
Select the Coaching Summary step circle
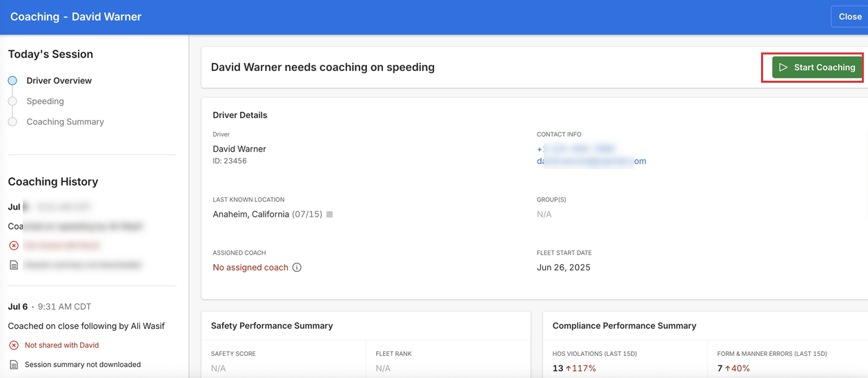[12, 122]
